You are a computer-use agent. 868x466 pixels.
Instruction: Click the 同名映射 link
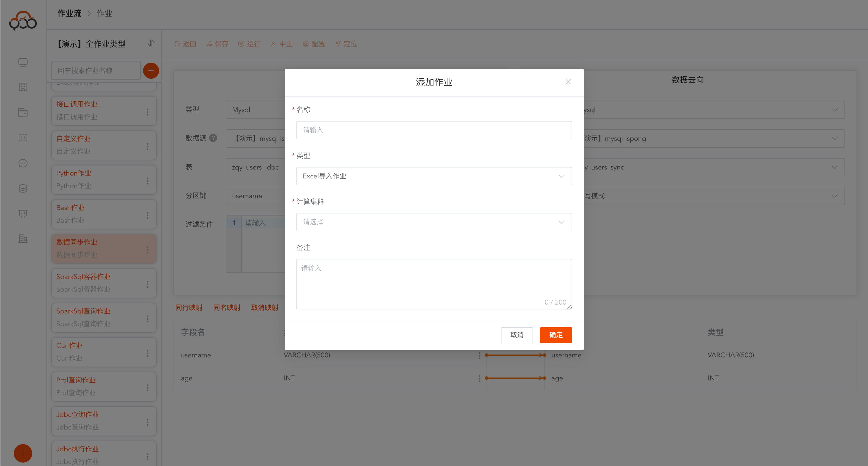227,307
